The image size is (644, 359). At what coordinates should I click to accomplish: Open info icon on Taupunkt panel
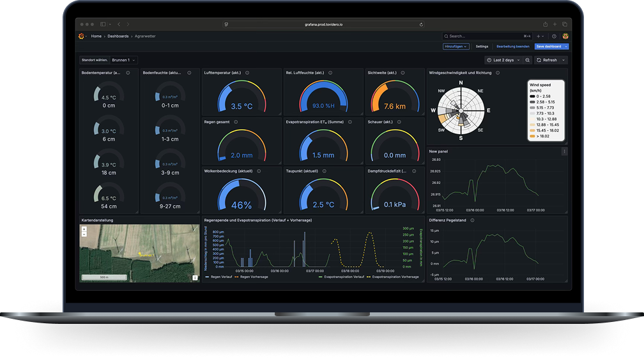325,171
